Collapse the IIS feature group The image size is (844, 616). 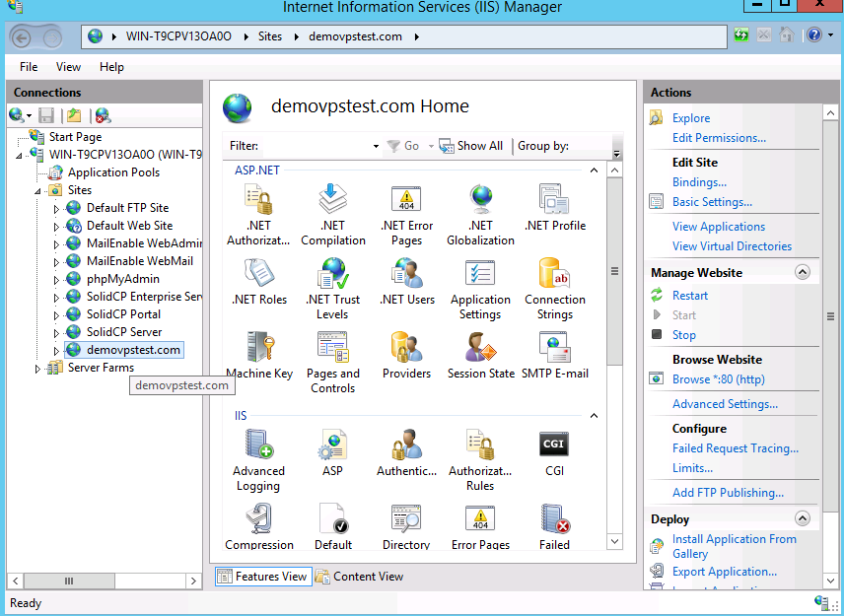594,416
